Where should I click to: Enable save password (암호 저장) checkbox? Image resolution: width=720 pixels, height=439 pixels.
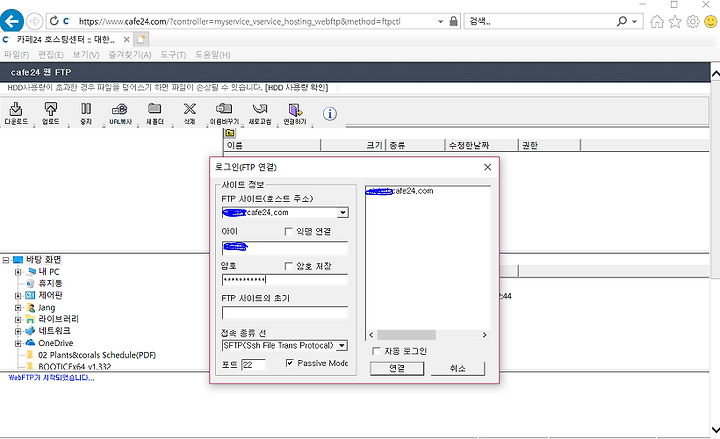[x=288, y=266]
